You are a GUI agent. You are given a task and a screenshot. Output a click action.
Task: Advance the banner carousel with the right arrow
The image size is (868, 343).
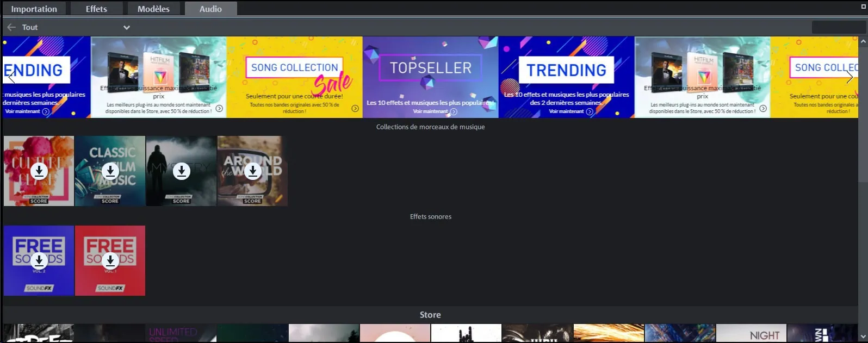[849, 78]
